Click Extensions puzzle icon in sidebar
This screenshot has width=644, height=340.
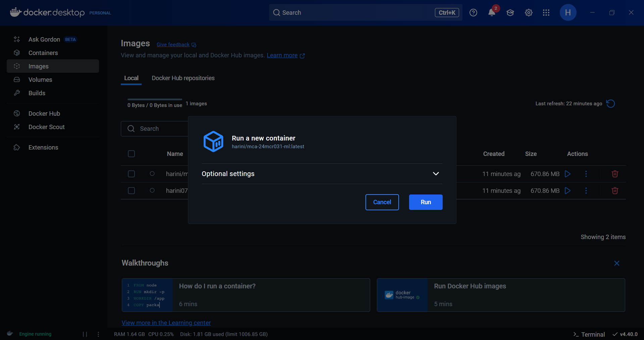pos(17,147)
